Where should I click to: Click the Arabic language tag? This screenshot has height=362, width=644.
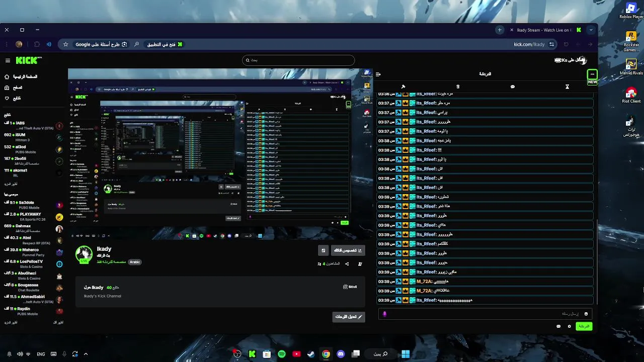pyautogui.click(x=135, y=262)
